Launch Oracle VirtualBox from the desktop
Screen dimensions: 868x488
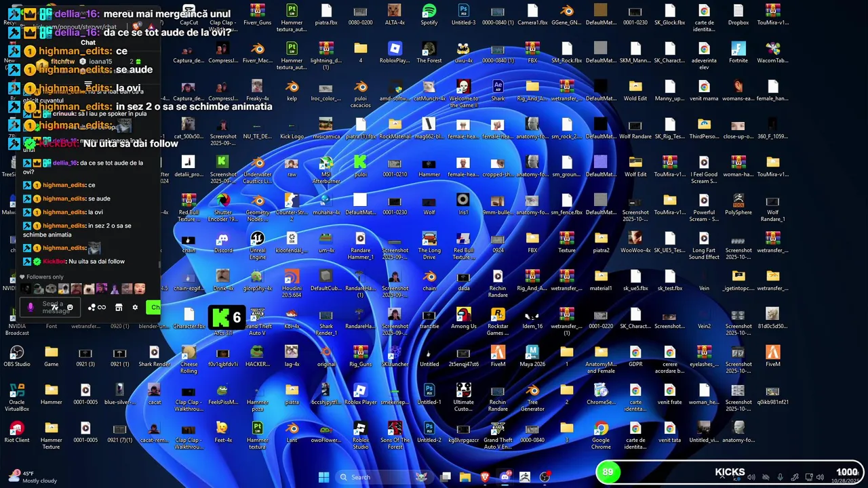(17, 396)
